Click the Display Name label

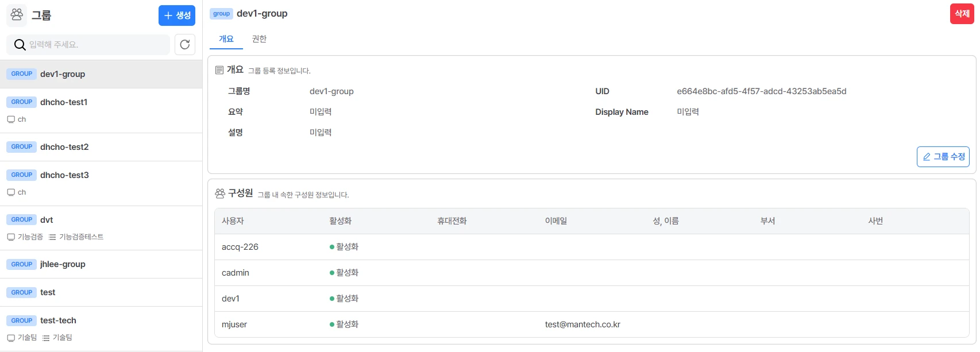622,112
